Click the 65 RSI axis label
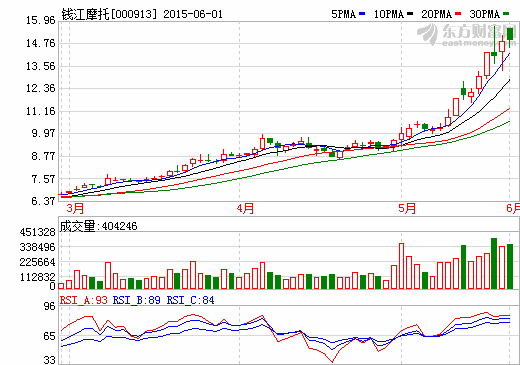 coord(50,336)
